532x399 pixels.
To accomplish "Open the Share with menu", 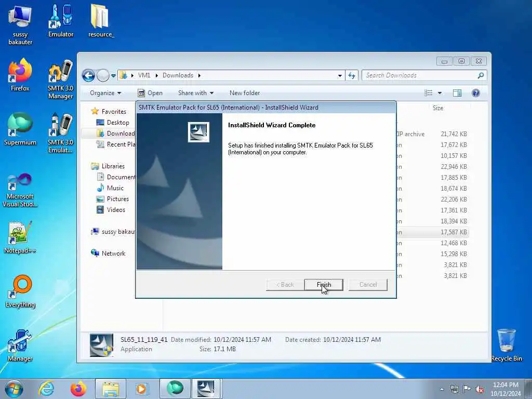I will [x=196, y=93].
